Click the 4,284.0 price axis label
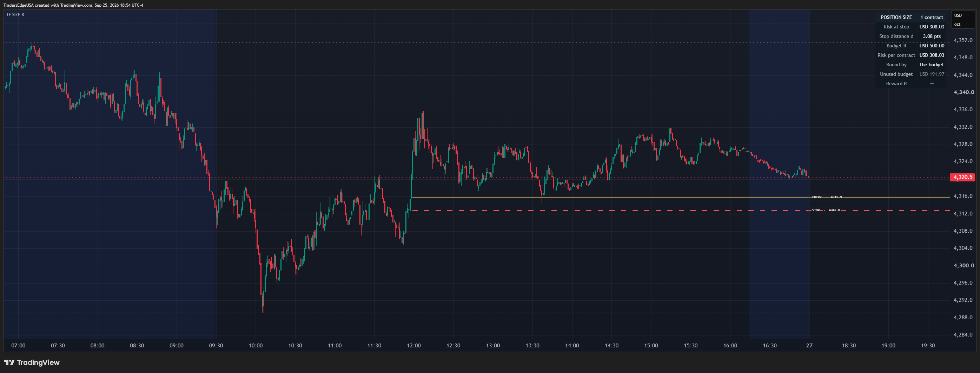Screen dimensions: 980x373 [x=963, y=335]
